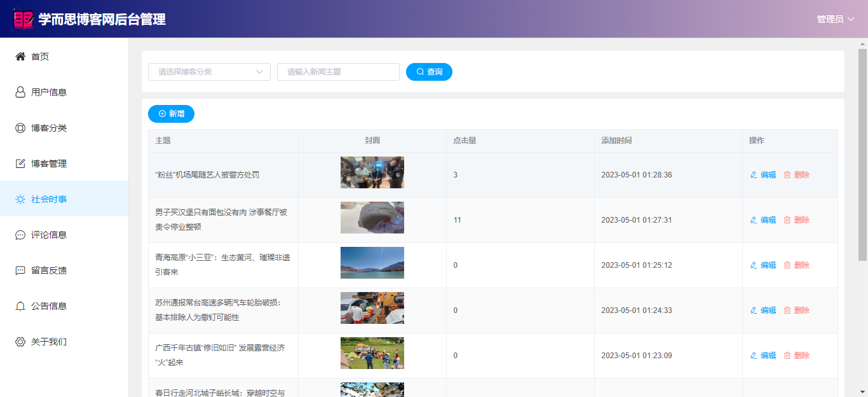The height and width of the screenshot is (397, 868).
Task: Focus the 请输入新闻主题 input field
Action: coord(338,72)
